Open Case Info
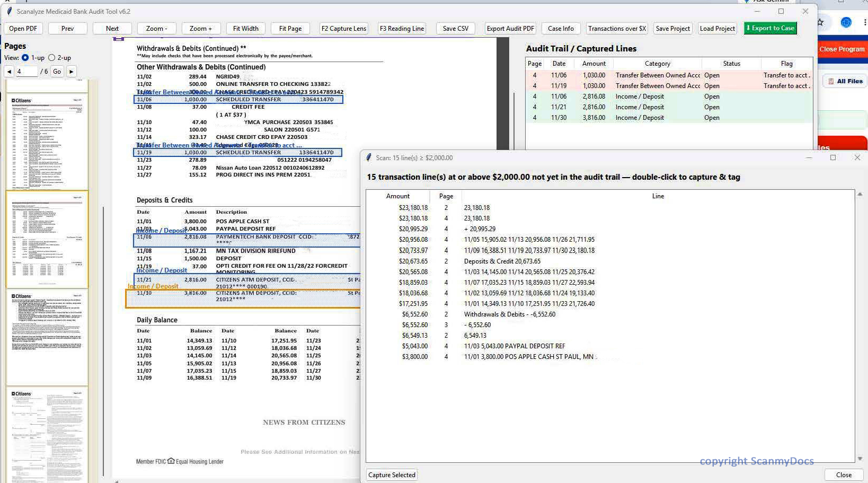 click(x=561, y=29)
